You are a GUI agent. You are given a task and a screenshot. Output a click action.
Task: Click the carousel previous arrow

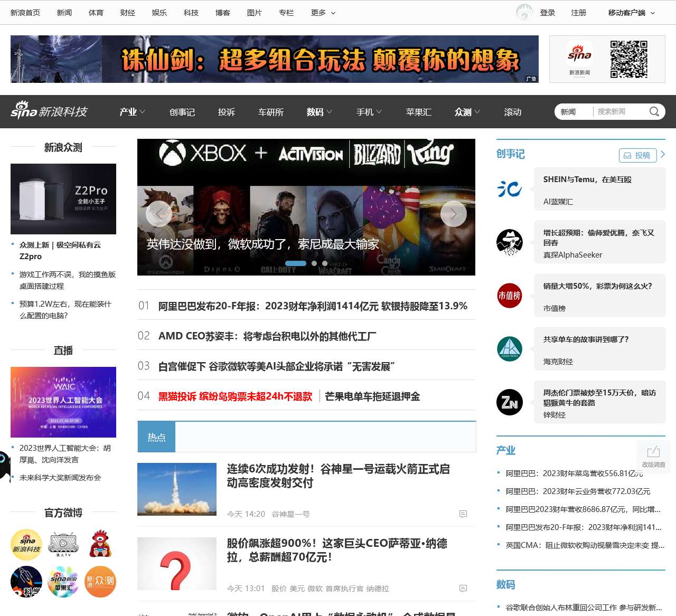pyautogui.click(x=158, y=214)
